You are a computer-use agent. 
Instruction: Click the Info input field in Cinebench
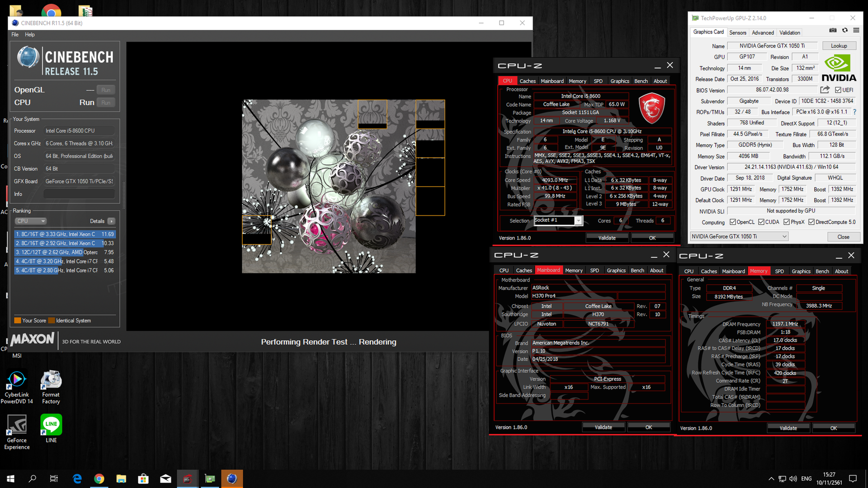tap(79, 194)
